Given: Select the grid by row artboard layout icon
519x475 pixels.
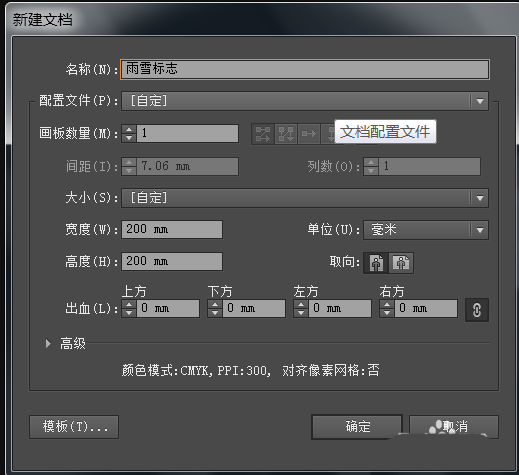Looking at the screenshot, I should pyautogui.click(x=263, y=134).
